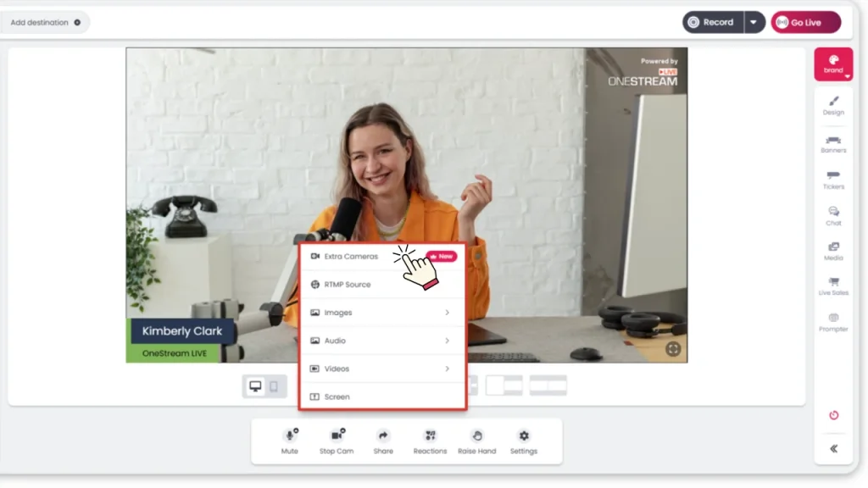Open the Tickers panel
Viewport: 868px width, 488px height.
coord(832,179)
